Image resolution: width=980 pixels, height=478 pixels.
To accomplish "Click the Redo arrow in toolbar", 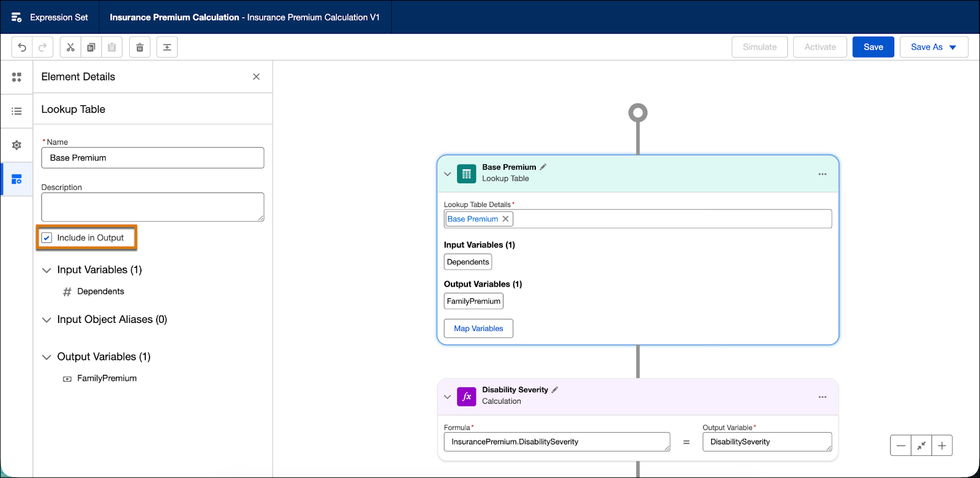I will click(43, 47).
